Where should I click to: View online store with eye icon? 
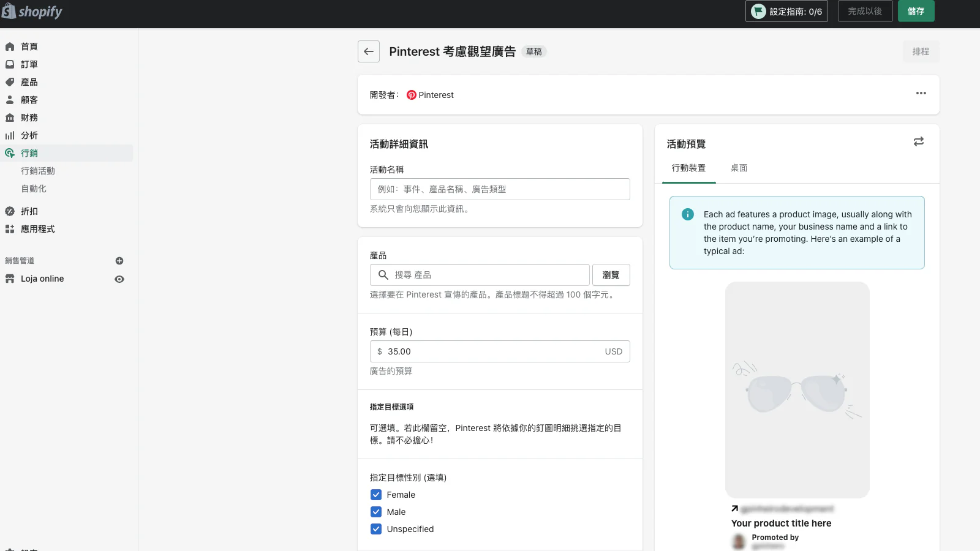coord(119,279)
